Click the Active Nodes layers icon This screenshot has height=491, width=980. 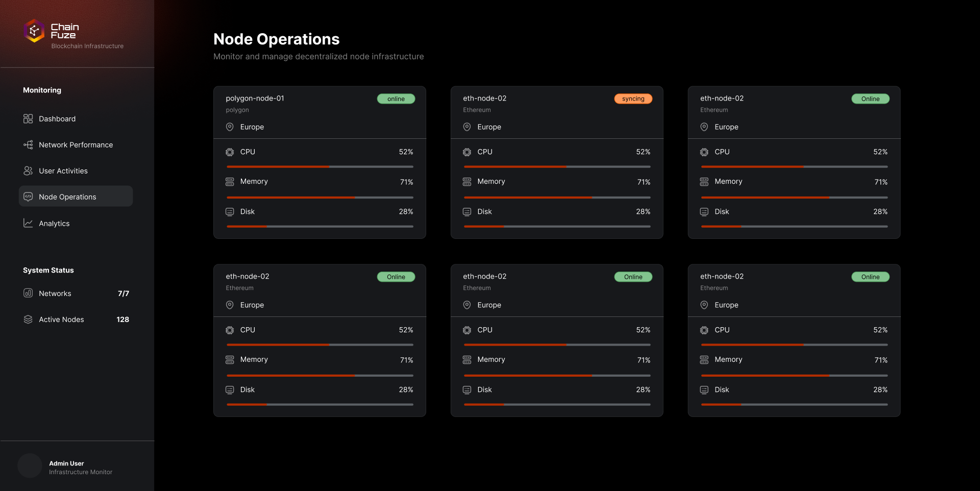(x=28, y=320)
